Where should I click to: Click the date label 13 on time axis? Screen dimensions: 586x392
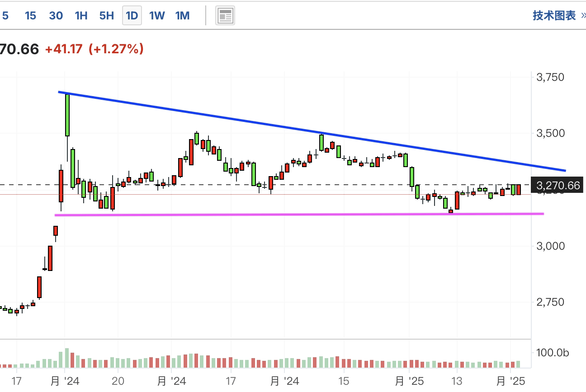tap(457, 381)
